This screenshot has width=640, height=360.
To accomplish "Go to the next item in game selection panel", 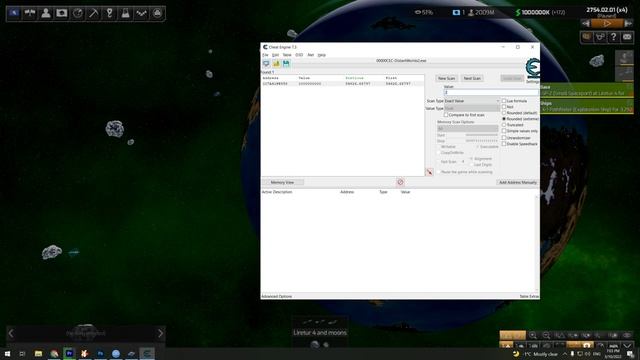I will coord(160,333).
